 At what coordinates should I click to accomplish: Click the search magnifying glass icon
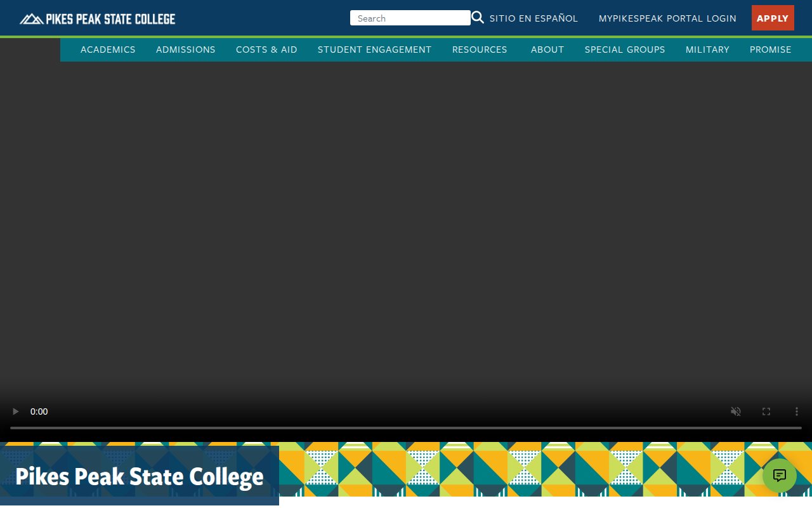(478, 18)
